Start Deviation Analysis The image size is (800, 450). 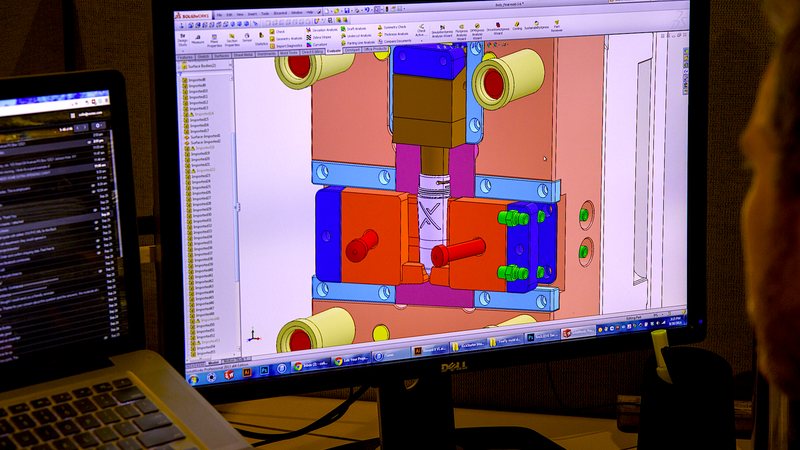322,30
